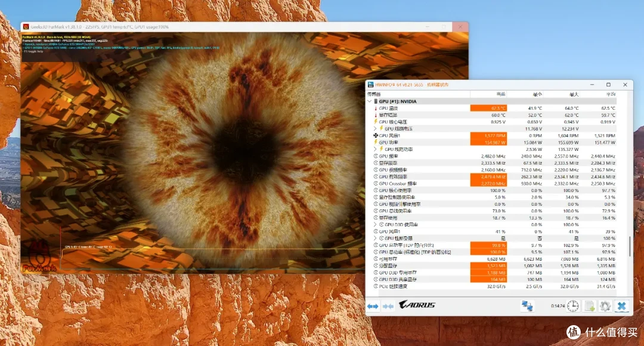Click the thermometer icon of the 60.0 °C row
The image size is (644, 346).
(x=376, y=115)
